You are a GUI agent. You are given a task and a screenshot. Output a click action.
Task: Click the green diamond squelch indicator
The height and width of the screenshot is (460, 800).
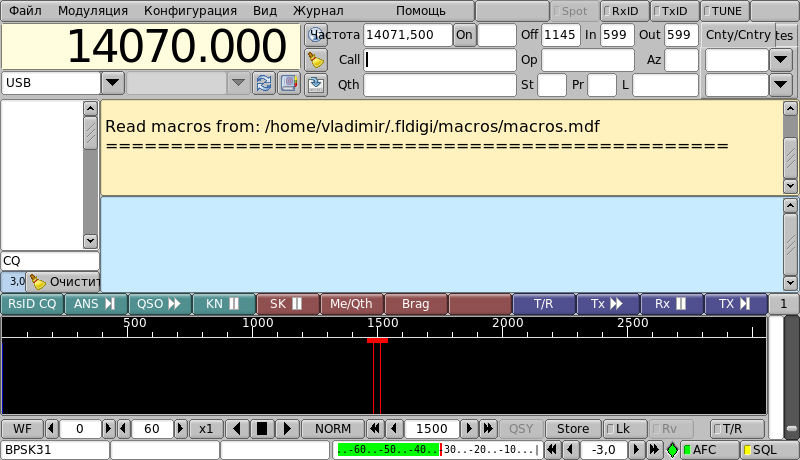(x=672, y=450)
